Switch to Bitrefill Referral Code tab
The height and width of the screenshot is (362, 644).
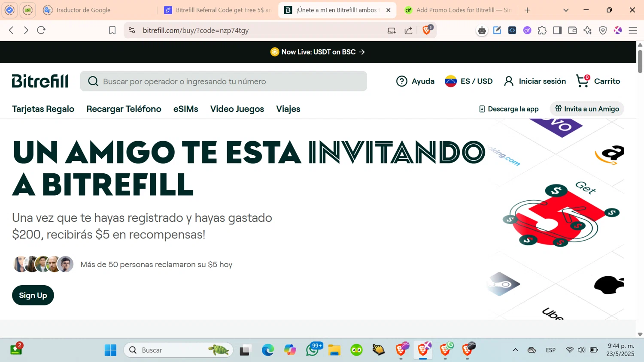(218, 10)
